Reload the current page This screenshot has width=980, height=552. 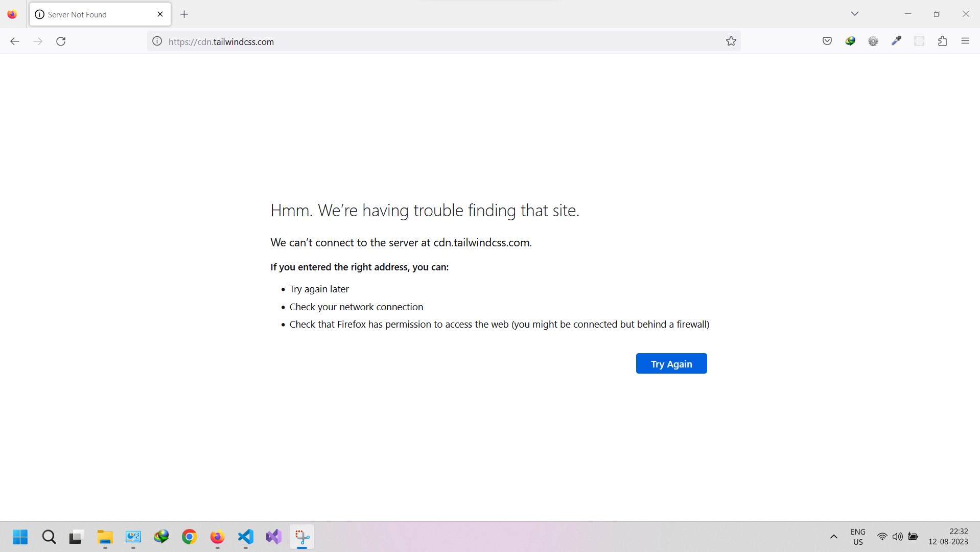[61, 41]
